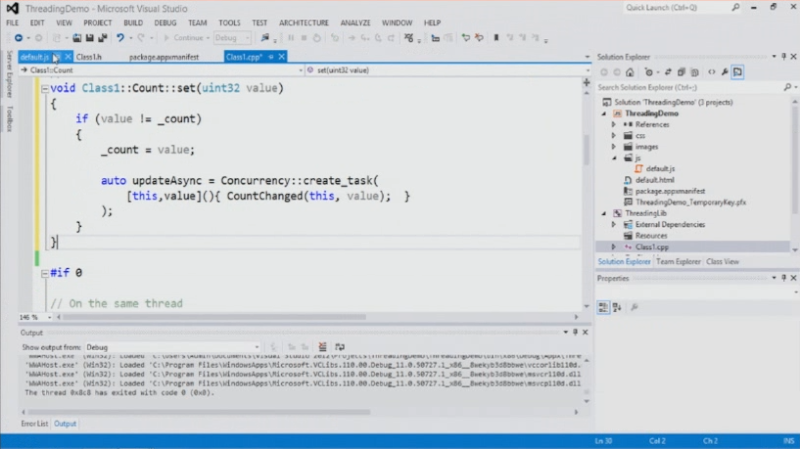This screenshot has width=800, height=449.
Task: Toggle Preview Selected Items in Solution Explorer
Action: [738, 72]
